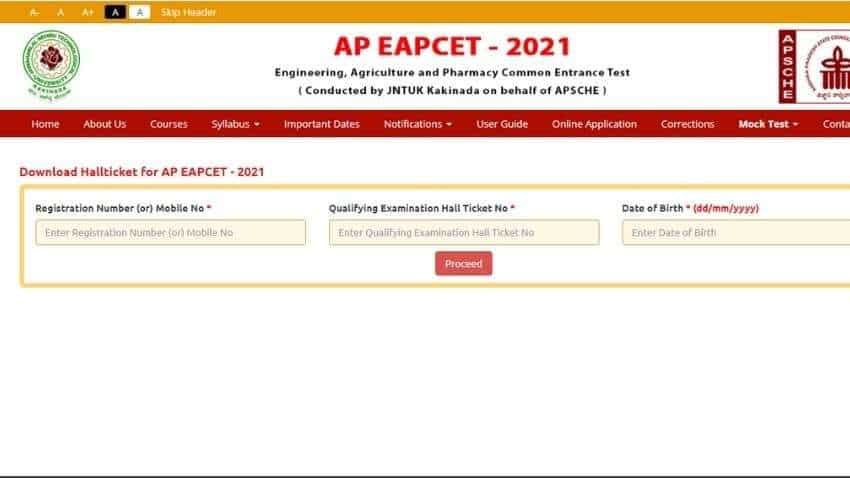The height and width of the screenshot is (478, 850).
Task: Focus the Registration Number or Mobile No field
Action: tap(171, 232)
